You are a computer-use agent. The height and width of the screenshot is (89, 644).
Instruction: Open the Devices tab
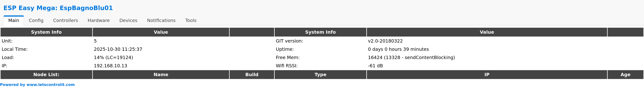(128, 20)
